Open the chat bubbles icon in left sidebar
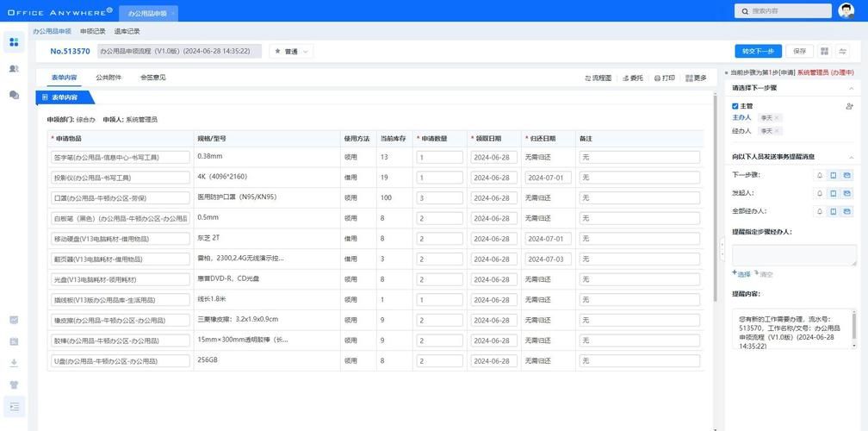The width and height of the screenshot is (868, 431). [x=14, y=95]
